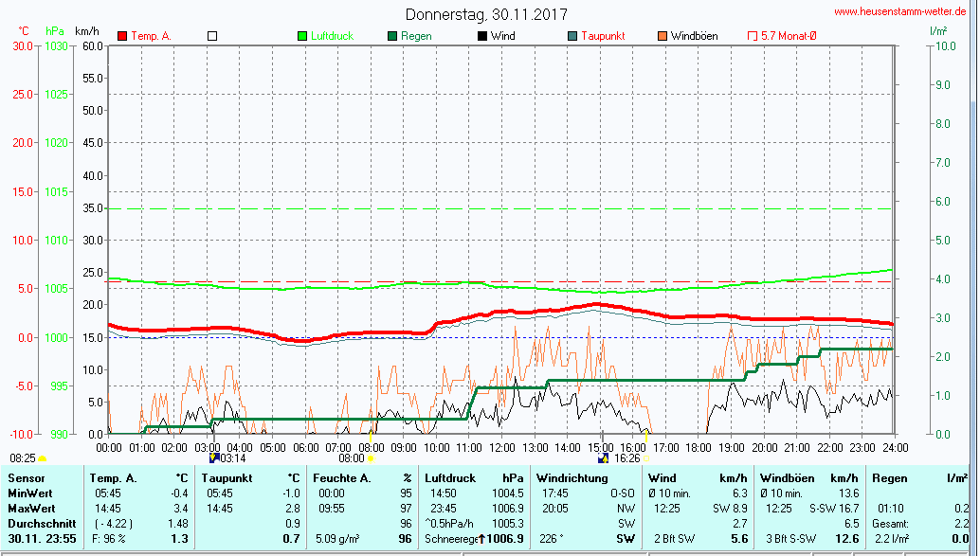980x556 pixels.
Task: Click the pressure trend arrow next to 1006.9
Action: (x=481, y=538)
